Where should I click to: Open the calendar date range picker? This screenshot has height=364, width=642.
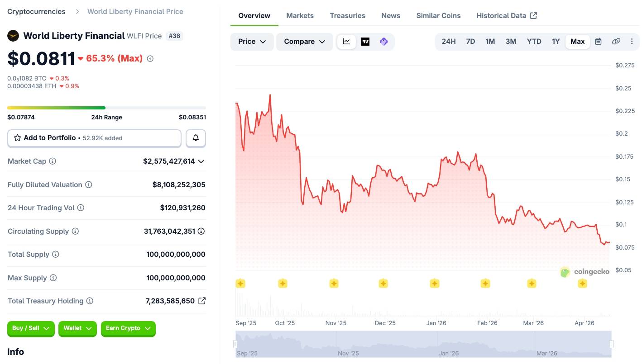[x=598, y=41]
